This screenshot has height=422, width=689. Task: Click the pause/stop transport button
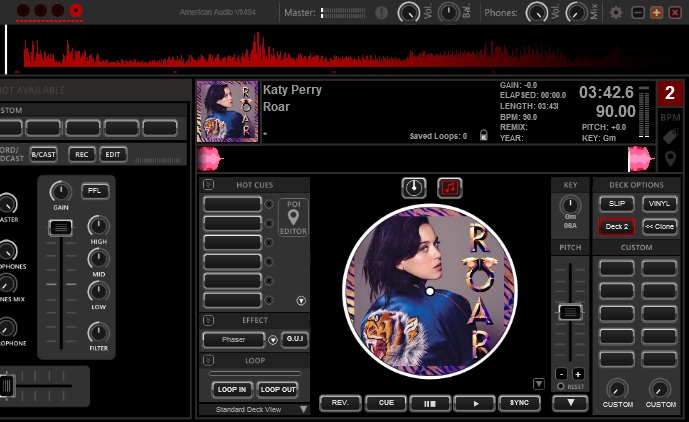430,403
